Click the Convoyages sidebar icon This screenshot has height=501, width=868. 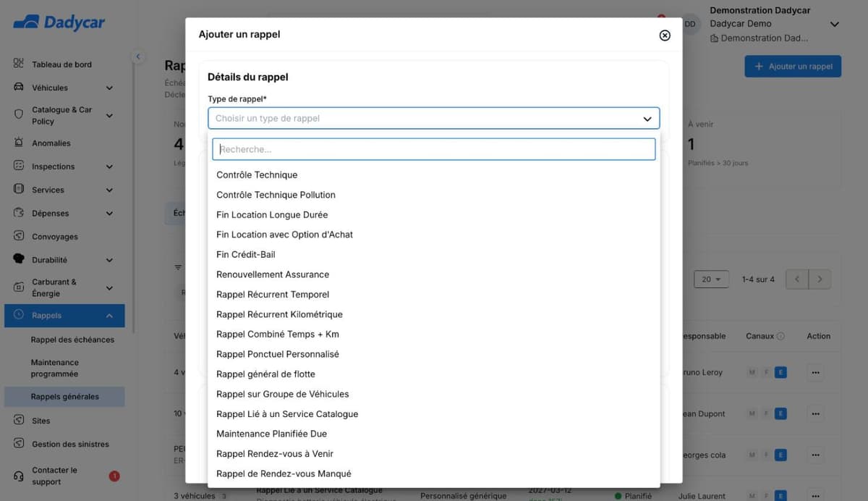click(19, 236)
